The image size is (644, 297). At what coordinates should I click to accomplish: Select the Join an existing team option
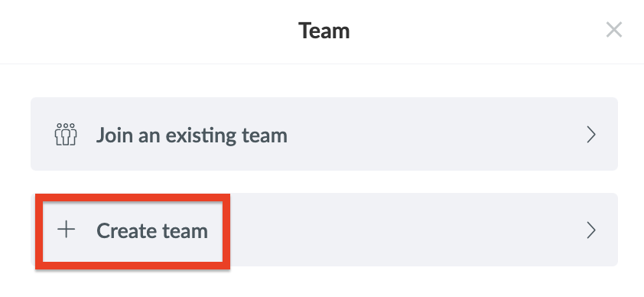(324, 134)
